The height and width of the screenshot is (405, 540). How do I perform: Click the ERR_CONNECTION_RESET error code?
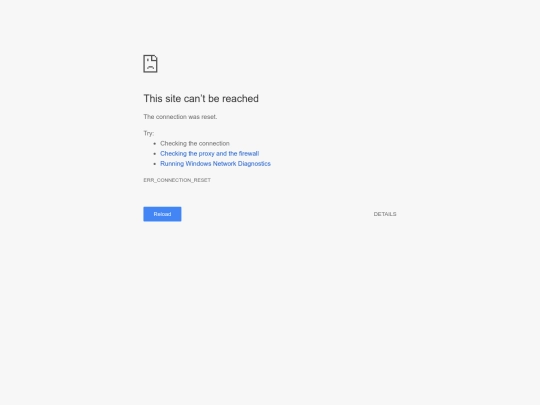point(177,180)
